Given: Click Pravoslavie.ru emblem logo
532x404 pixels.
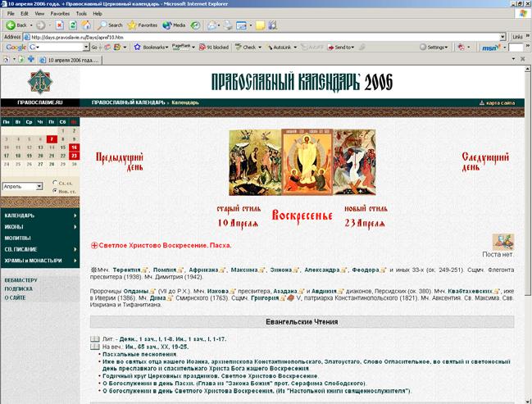Looking at the screenshot, I should 40,82.
